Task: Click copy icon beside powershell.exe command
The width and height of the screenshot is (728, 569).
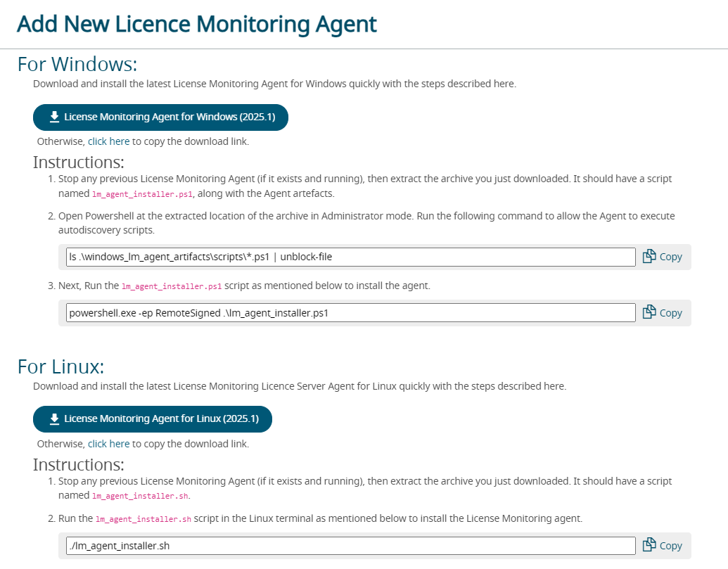Action: click(649, 312)
